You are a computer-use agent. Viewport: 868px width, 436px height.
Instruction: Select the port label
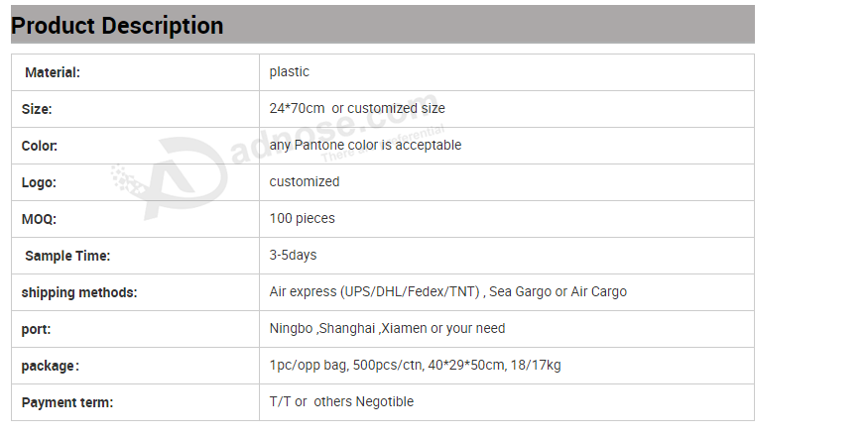pos(36,329)
